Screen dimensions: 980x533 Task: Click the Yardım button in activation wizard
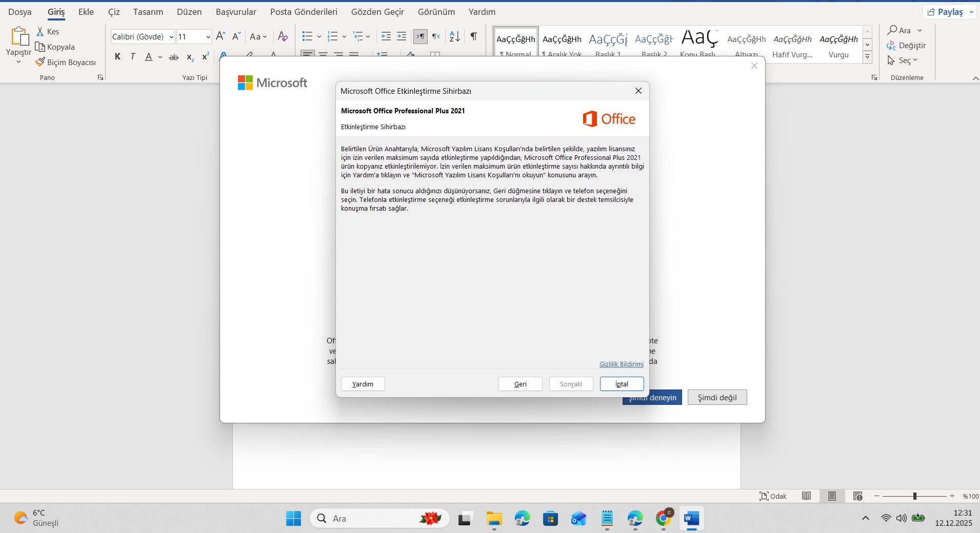pos(363,384)
